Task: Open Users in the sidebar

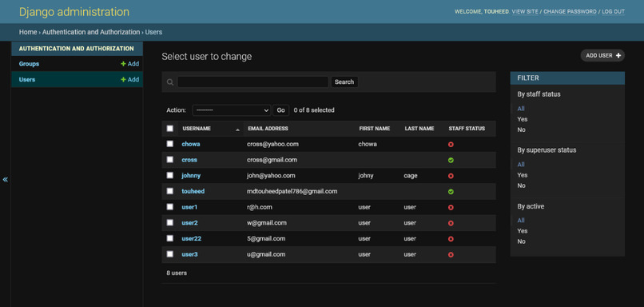Action: click(27, 80)
